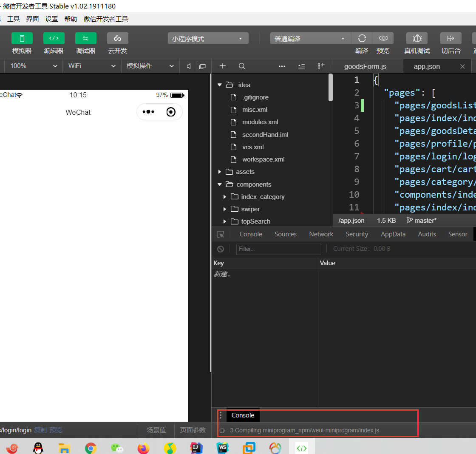This screenshot has width=476, height=454.
Task: Hide the file tree panel icon
Action: 321,66
